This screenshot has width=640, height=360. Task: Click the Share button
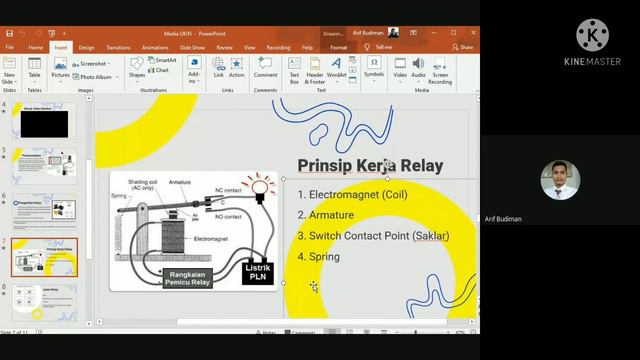point(463,47)
